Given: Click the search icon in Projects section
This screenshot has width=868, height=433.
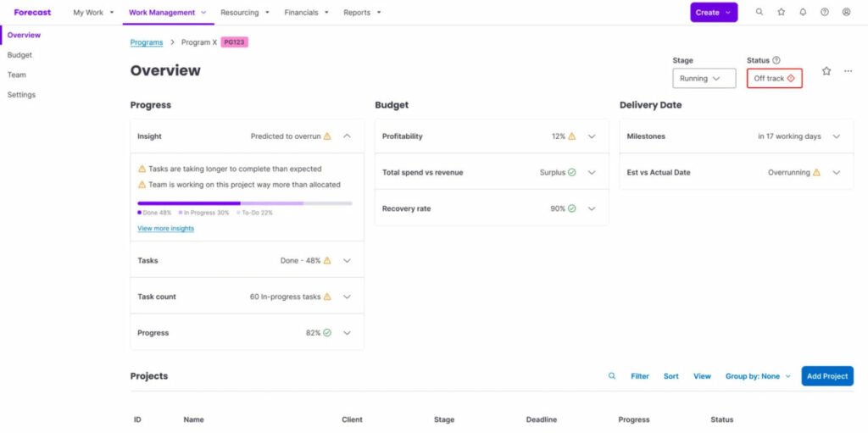Looking at the screenshot, I should [x=612, y=376].
